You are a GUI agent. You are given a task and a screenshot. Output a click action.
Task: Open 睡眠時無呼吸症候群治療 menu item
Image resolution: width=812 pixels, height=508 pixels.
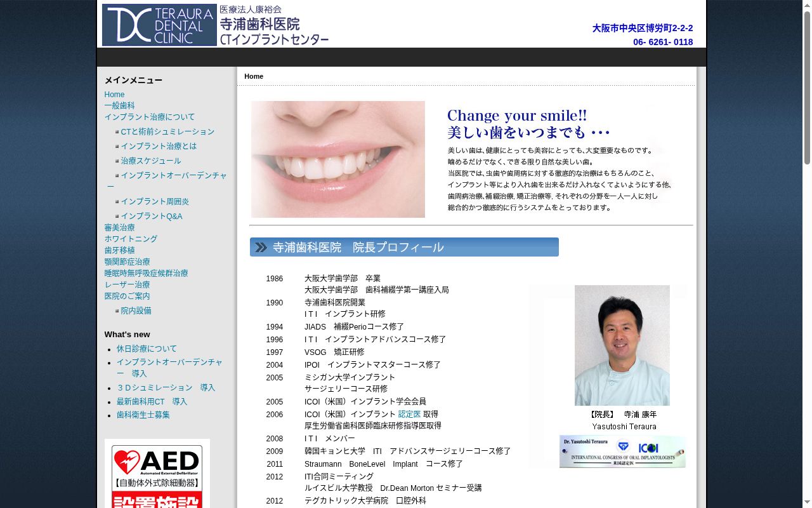click(147, 274)
